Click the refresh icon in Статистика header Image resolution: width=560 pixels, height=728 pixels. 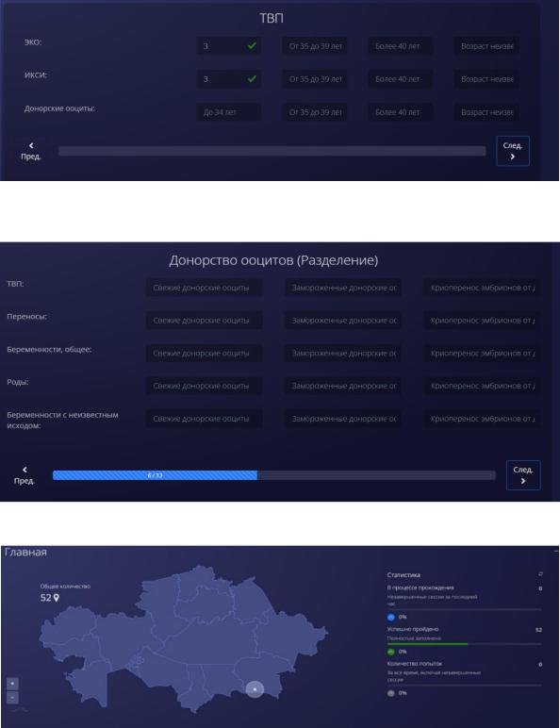click(540, 574)
